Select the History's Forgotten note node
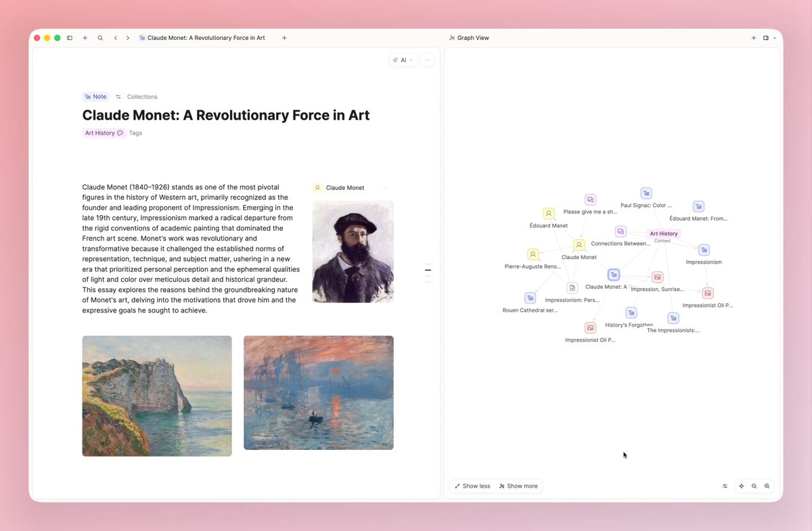 pyautogui.click(x=631, y=313)
